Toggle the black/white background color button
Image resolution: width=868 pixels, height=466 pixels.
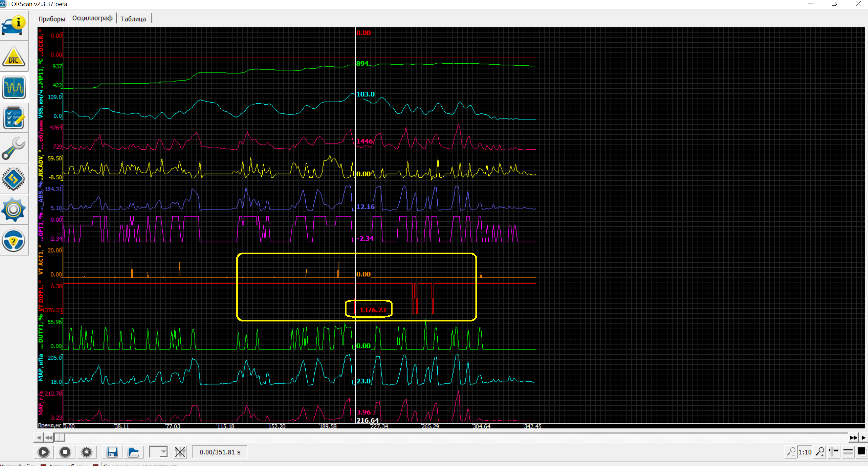pos(862,452)
